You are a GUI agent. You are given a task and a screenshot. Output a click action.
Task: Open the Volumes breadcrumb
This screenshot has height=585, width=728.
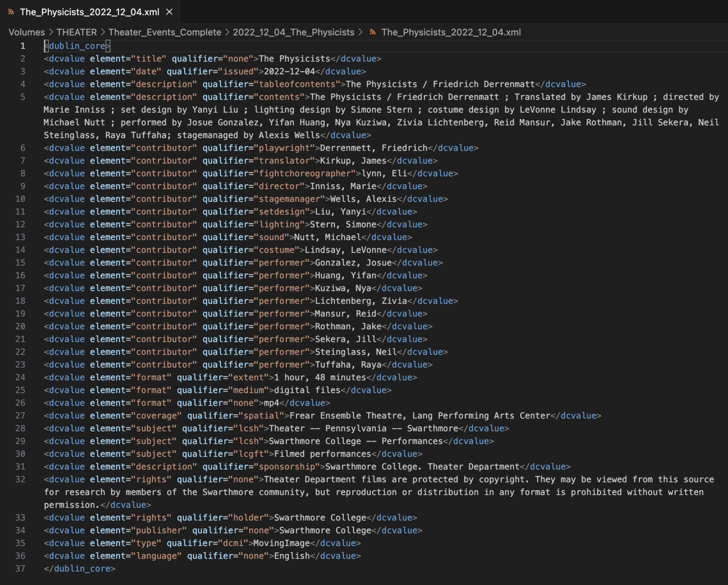(26, 32)
